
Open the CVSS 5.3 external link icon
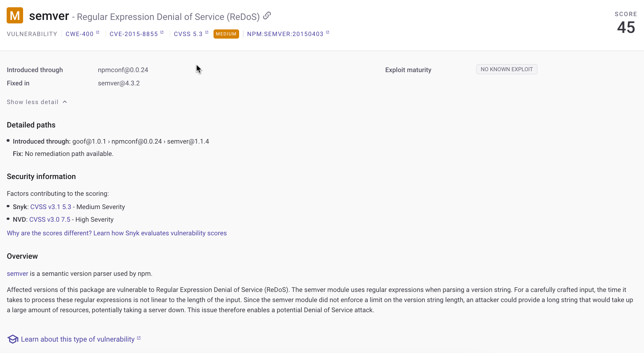207,32
